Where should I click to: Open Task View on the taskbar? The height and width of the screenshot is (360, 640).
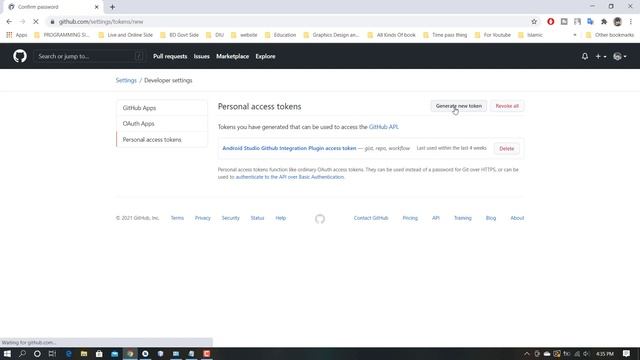click(52, 353)
